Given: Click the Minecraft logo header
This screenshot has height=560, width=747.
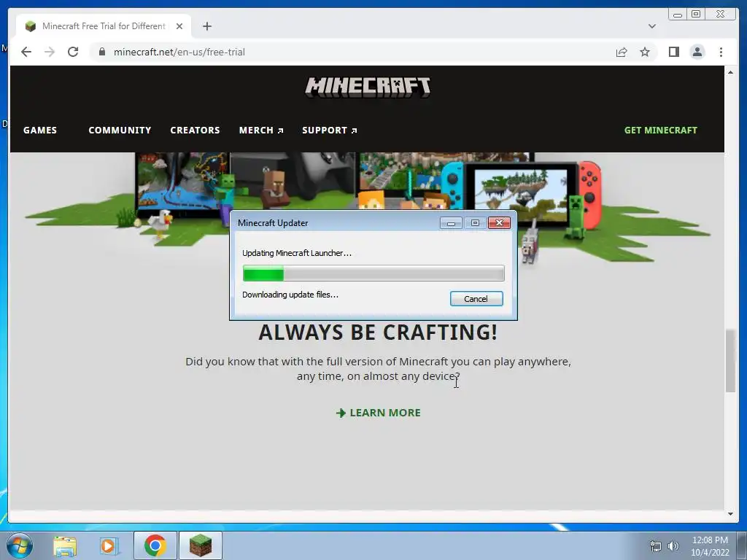Looking at the screenshot, I should [368, 87].
